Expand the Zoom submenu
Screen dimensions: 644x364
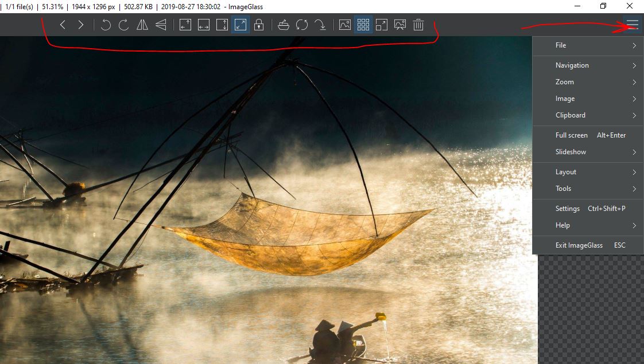564,81
